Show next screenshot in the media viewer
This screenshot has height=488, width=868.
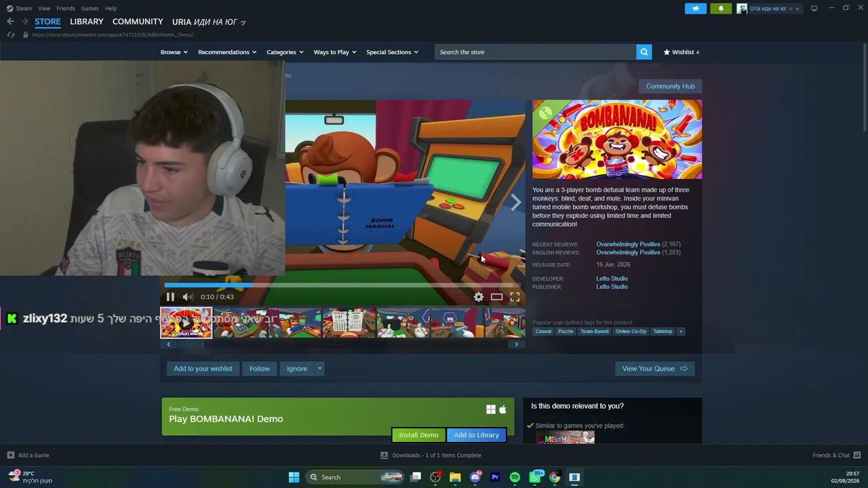pos(516,202)
